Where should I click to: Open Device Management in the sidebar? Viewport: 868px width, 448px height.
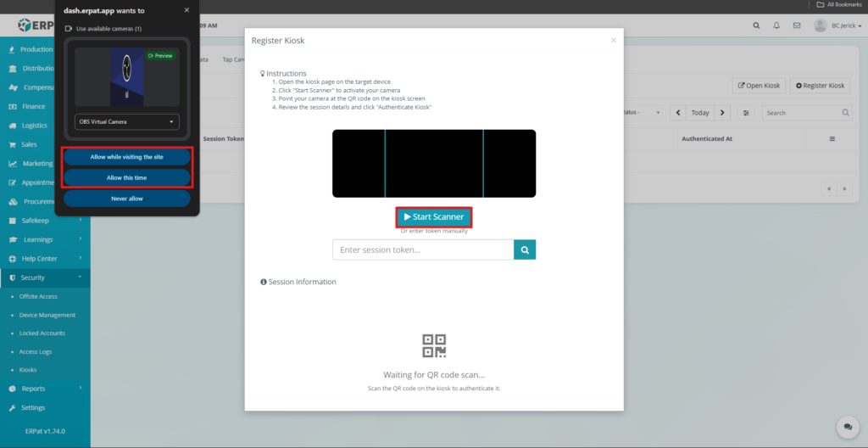point(47,315)
